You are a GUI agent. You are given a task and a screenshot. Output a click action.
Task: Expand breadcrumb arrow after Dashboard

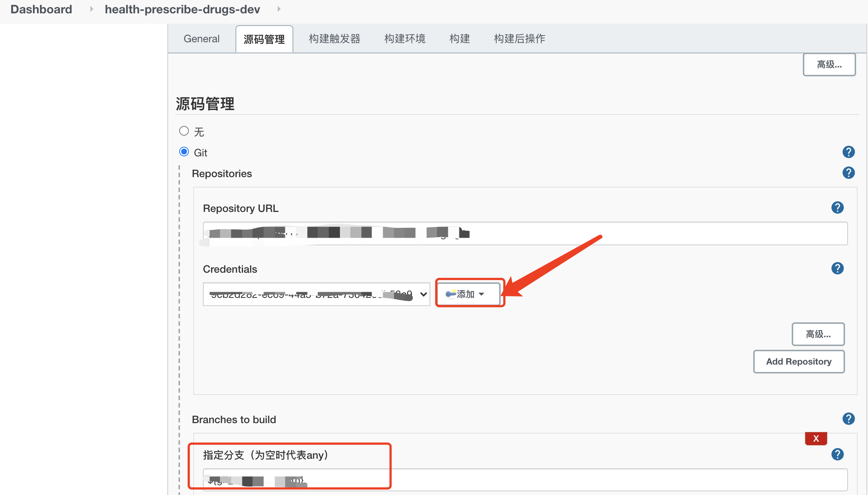coord(91,9)
